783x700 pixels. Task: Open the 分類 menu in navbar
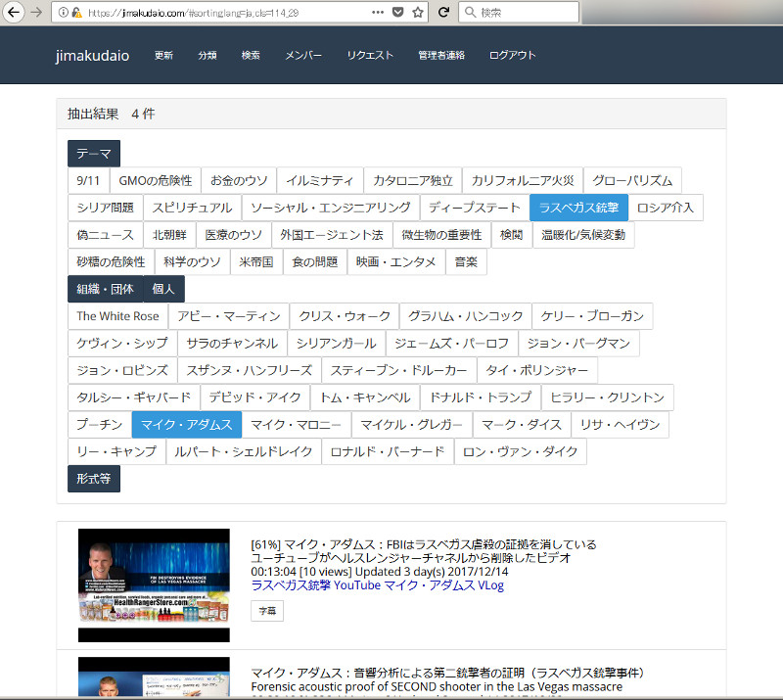coord(207,56)
